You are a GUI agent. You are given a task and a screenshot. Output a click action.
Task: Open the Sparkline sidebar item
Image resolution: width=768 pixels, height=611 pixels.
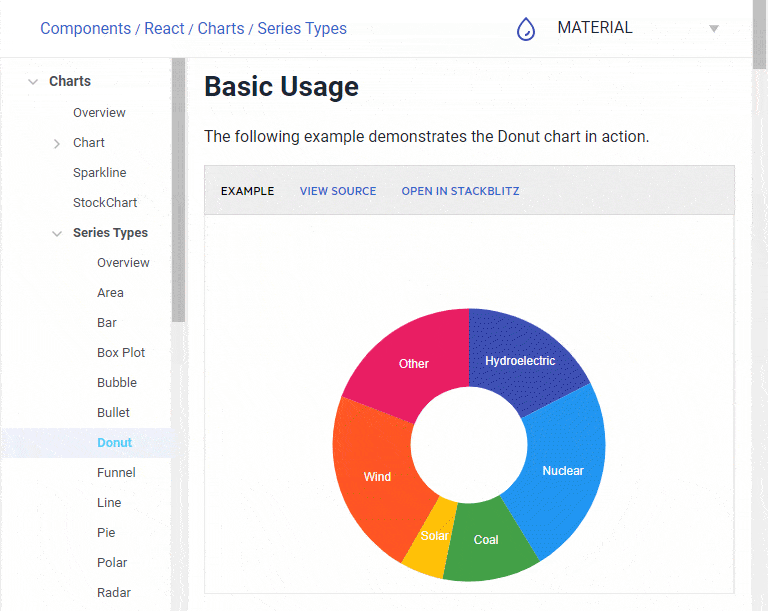coord(99,172)
